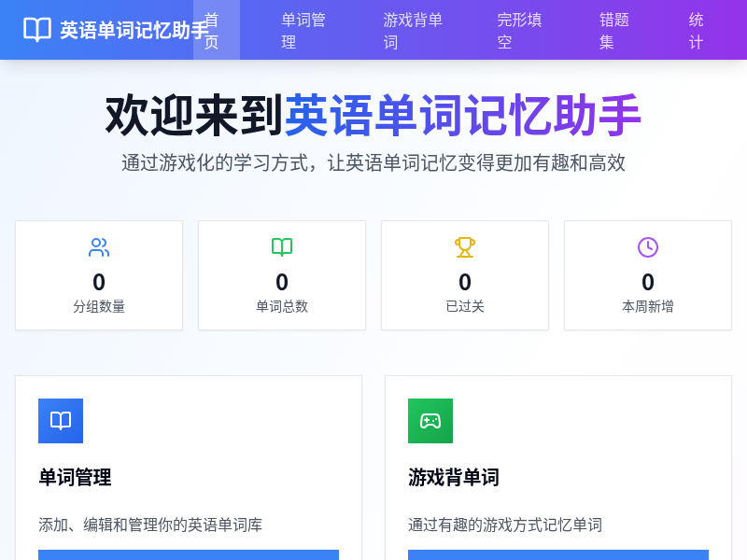Open the 错题集 navigation tab
Image resolution: width=747 pixels, height=560 pixels.
click(614, 31)
